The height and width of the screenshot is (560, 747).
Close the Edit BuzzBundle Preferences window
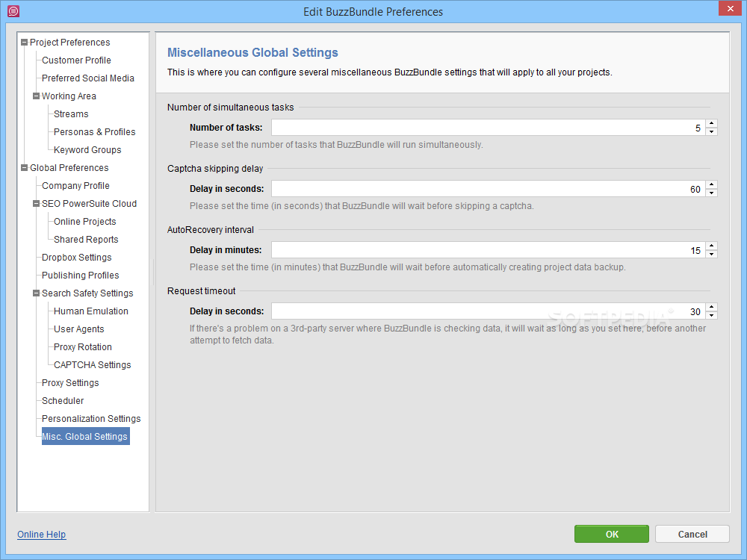[731, 8]
